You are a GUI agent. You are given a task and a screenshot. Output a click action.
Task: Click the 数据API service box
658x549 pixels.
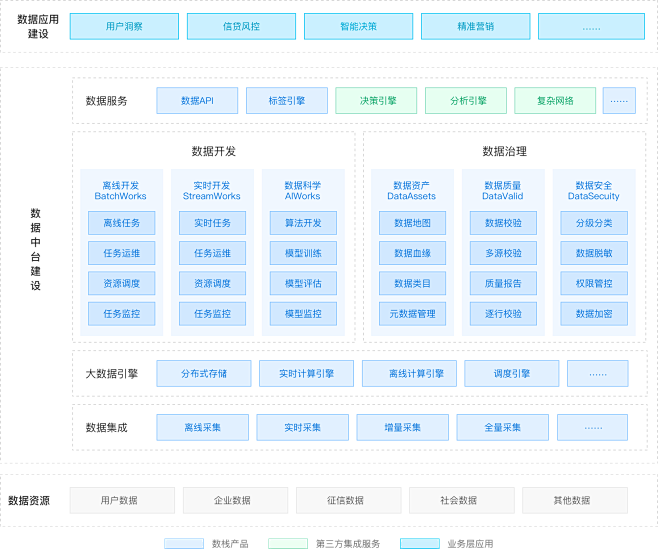pyautogui.click(x=197, y=101)
